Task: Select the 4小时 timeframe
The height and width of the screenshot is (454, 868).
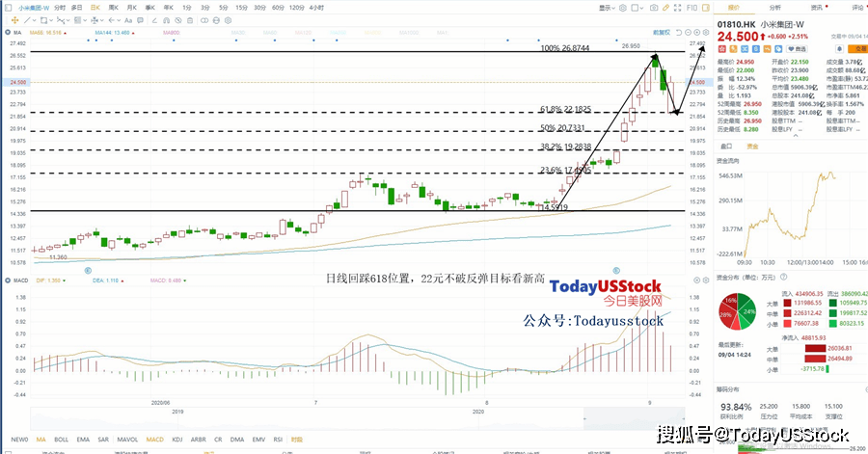Action: (316, 8)
